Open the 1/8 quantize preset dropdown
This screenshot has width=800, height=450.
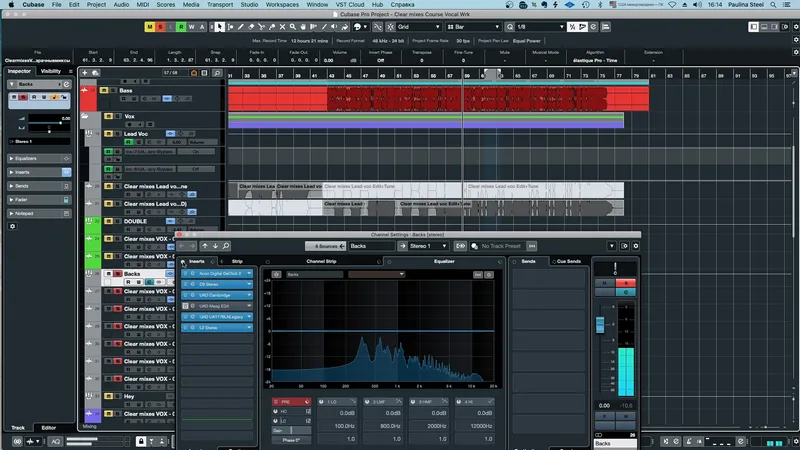[x=541, y=27]
